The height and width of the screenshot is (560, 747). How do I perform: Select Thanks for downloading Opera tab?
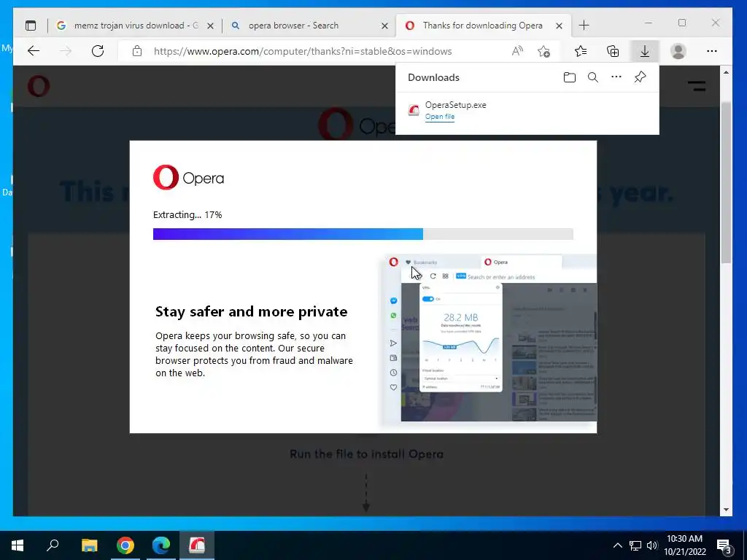484,26
